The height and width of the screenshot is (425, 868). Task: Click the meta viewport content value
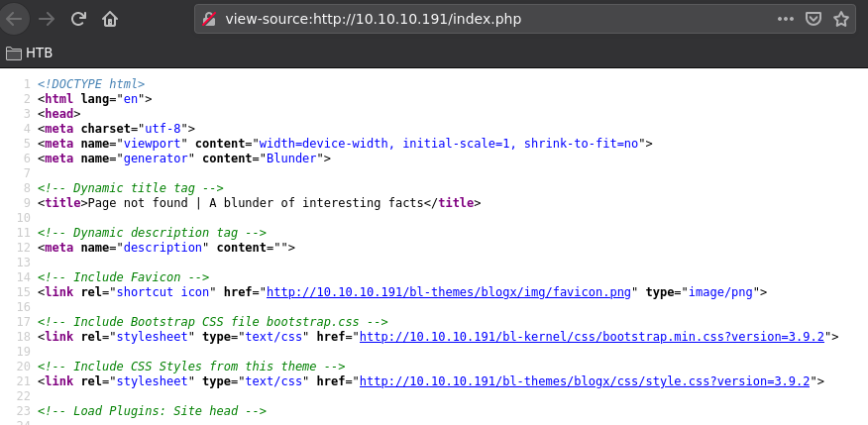[x=449, y=144]
